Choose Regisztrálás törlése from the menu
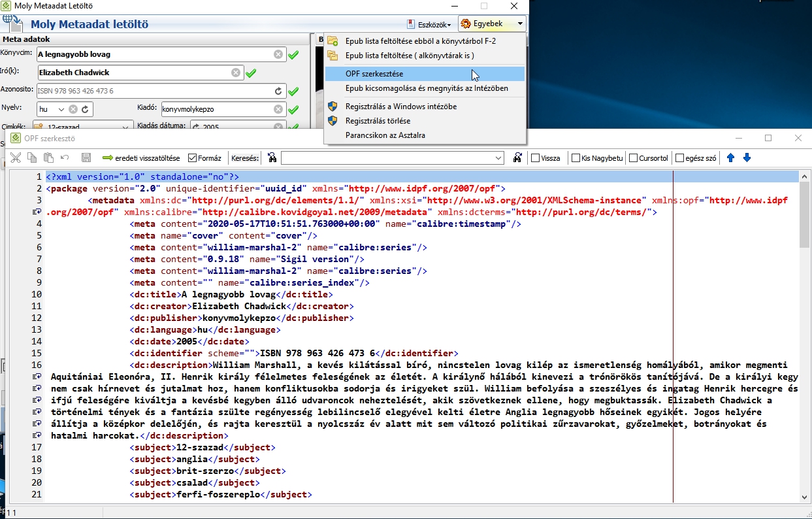 378,121
